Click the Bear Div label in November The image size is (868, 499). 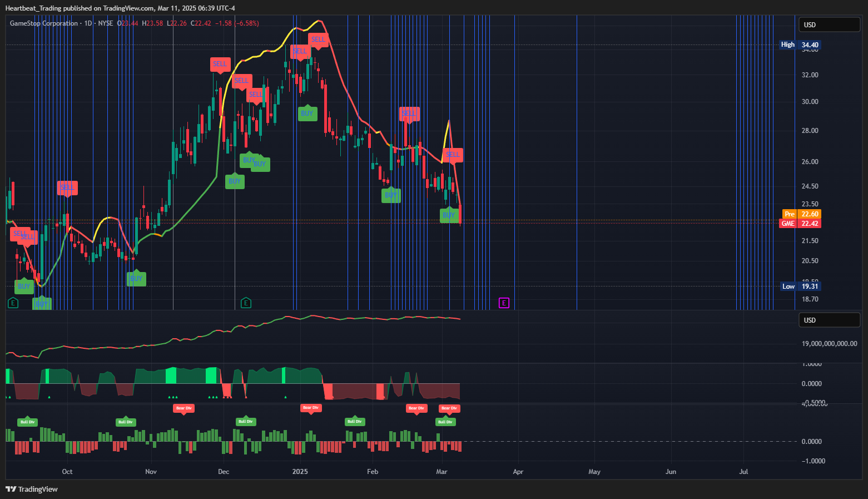tap(183, 408)
